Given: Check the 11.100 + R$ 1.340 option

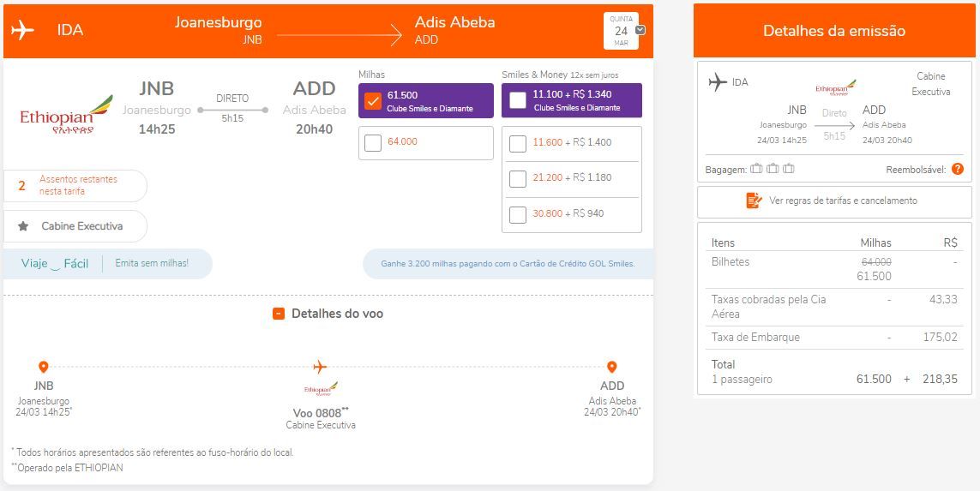Looking at the screenshot, I should point(518,100).
